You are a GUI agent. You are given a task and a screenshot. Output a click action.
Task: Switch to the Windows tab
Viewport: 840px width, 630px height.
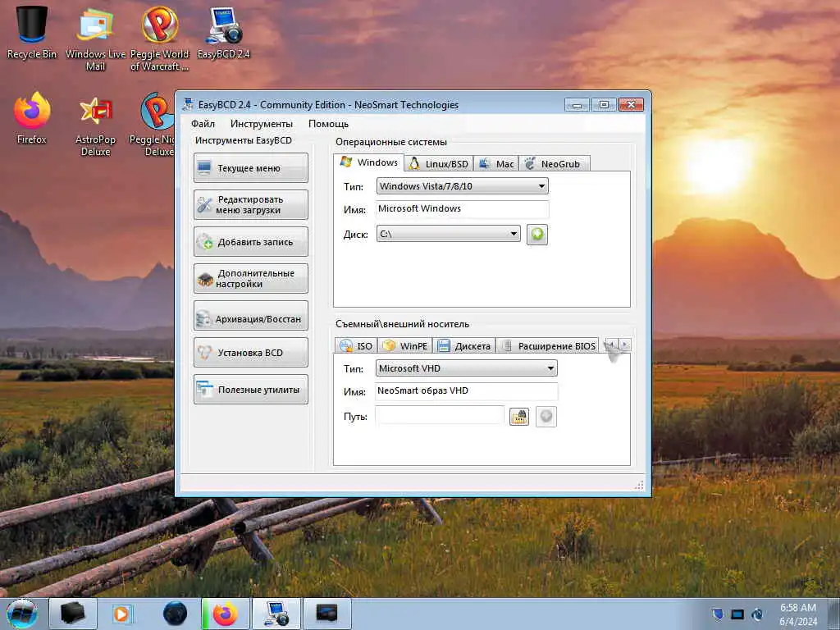[x=369, y=162]
